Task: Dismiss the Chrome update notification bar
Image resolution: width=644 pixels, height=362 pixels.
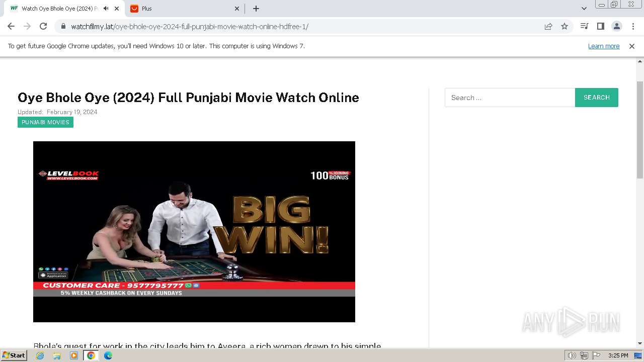Action: [x=632, y=46]
